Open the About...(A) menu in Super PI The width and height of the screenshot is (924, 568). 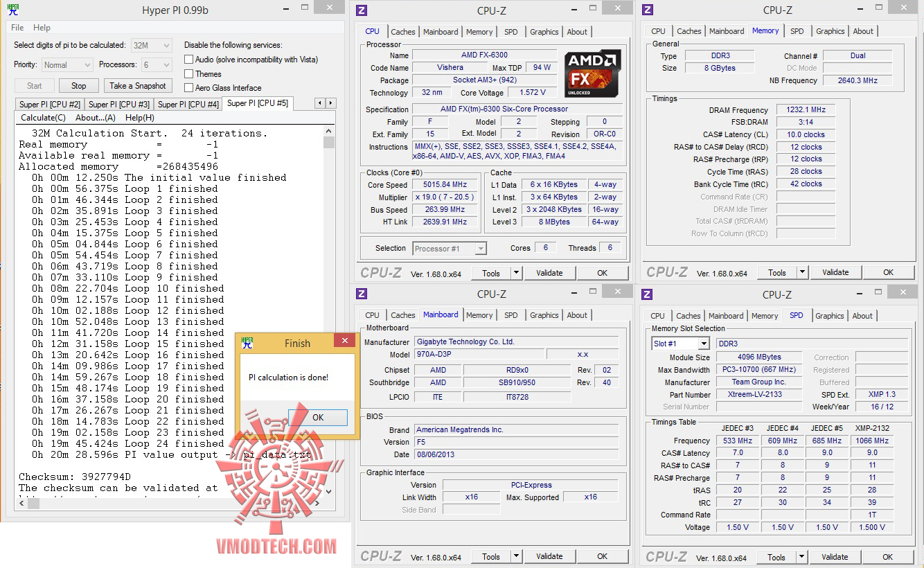96,118
